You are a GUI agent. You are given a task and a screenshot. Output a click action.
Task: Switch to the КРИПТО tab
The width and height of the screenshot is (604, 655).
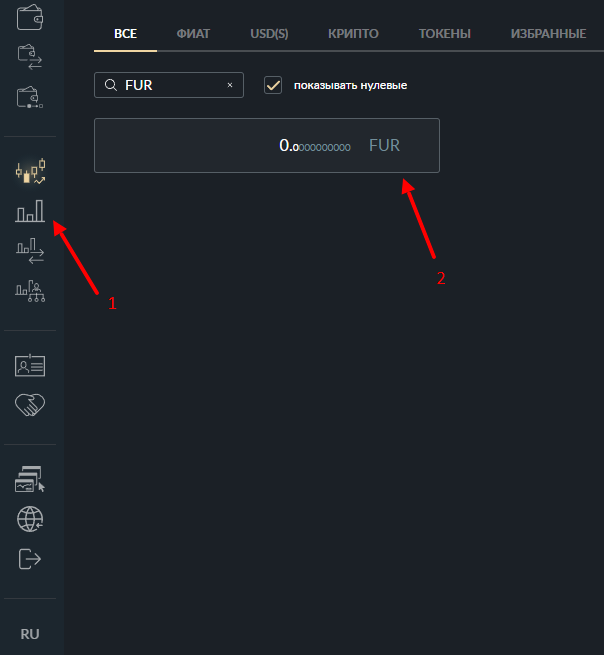pyautogui.click(x=353, y=34)
